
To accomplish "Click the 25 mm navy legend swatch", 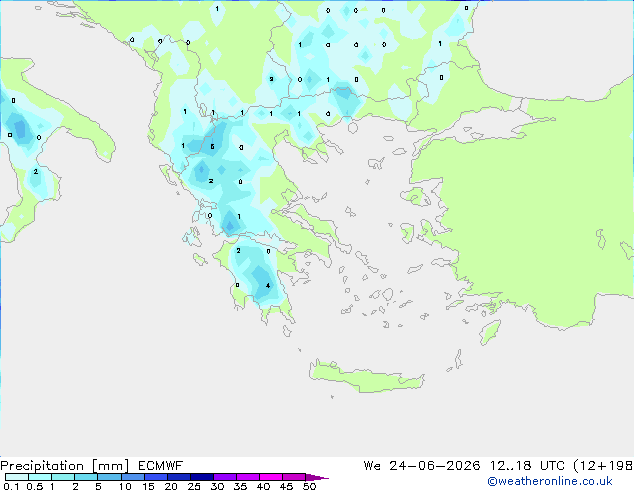I will coord(202,477).
